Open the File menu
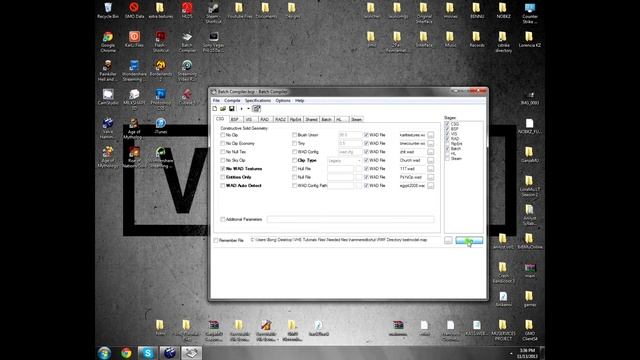Image resolution: width=640 pixels, height=360 pixels. click(216, 100)
